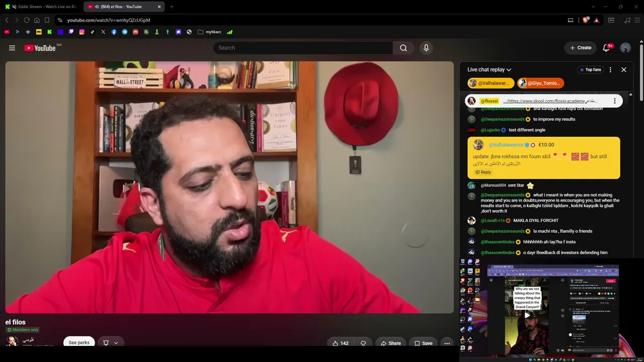Unmute the Eddie Stream tab
Image resolution: width=644 pixels, height=362 pixels.
[14, 7]
